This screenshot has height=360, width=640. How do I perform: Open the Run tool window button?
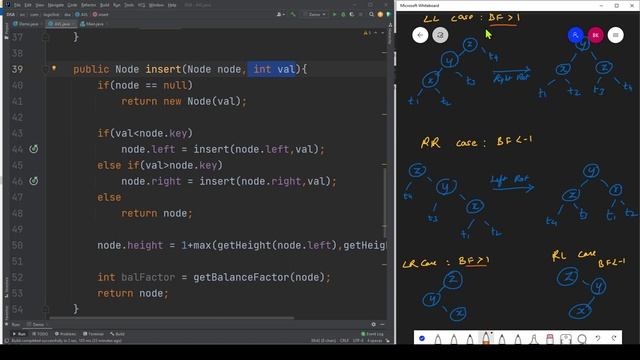[19, 334]
